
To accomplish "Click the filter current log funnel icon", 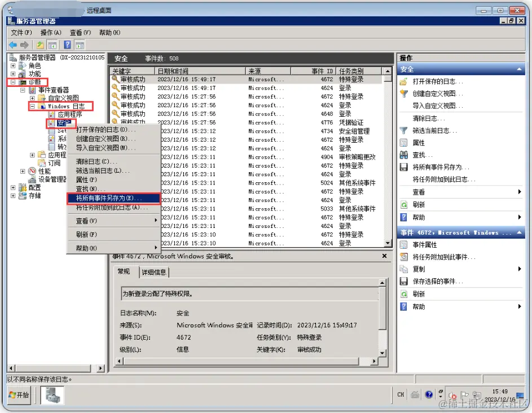I will pos(404,131).
